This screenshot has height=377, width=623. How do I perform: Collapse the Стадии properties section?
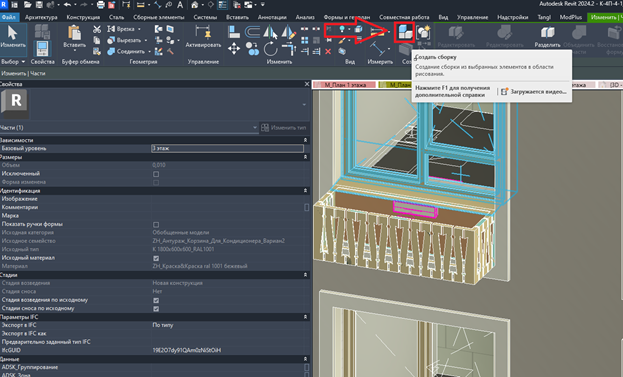point(305,275)
